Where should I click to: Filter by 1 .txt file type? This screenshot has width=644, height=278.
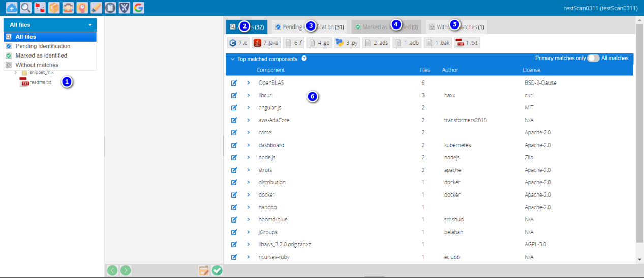point(467,43)
